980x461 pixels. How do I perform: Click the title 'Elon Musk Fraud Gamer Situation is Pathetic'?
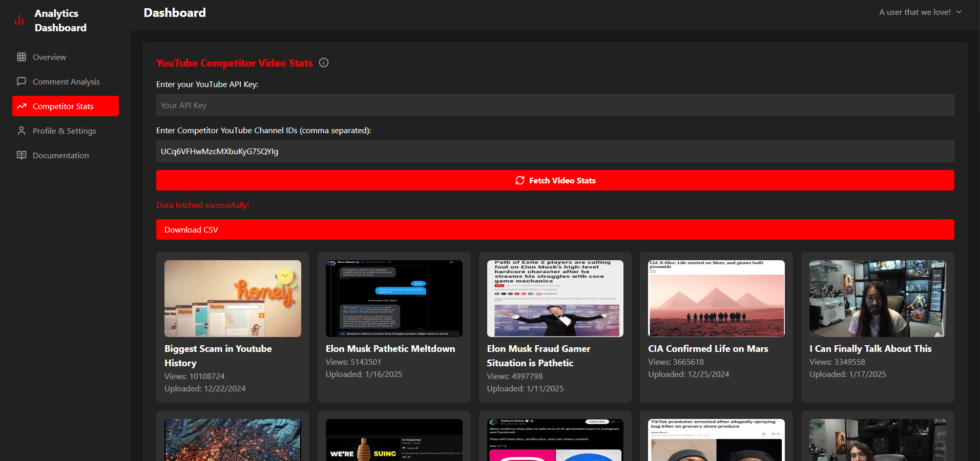539,355
